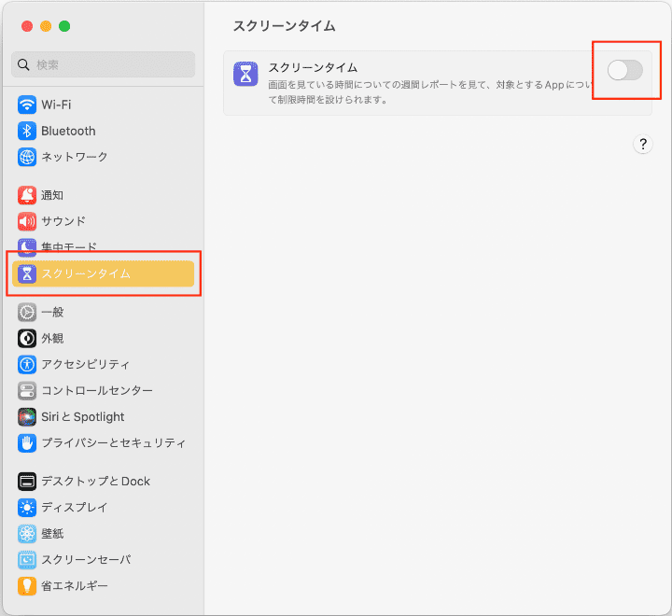Open the 壁紙 wallpaper icon
The width and height of the screenshot is (672, 616).
click(x=27, y=534)
